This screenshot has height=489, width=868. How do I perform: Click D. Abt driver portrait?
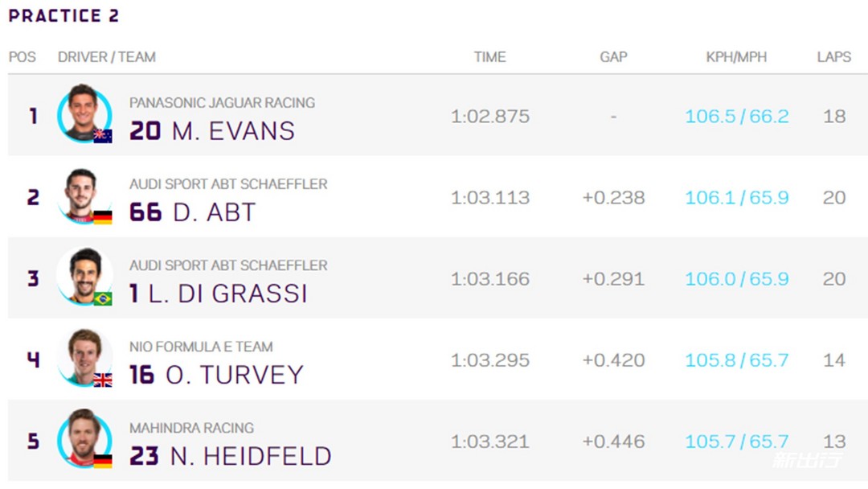[84, 195]
